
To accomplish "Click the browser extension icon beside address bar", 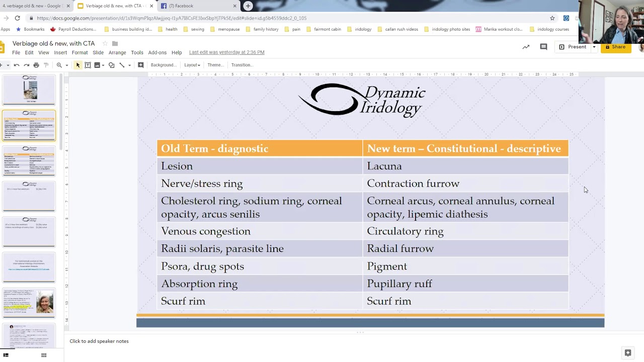I will tap(566, 18).
